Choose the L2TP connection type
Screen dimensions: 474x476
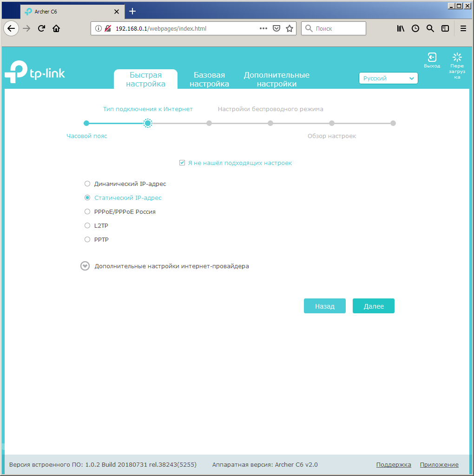(87, 225)
